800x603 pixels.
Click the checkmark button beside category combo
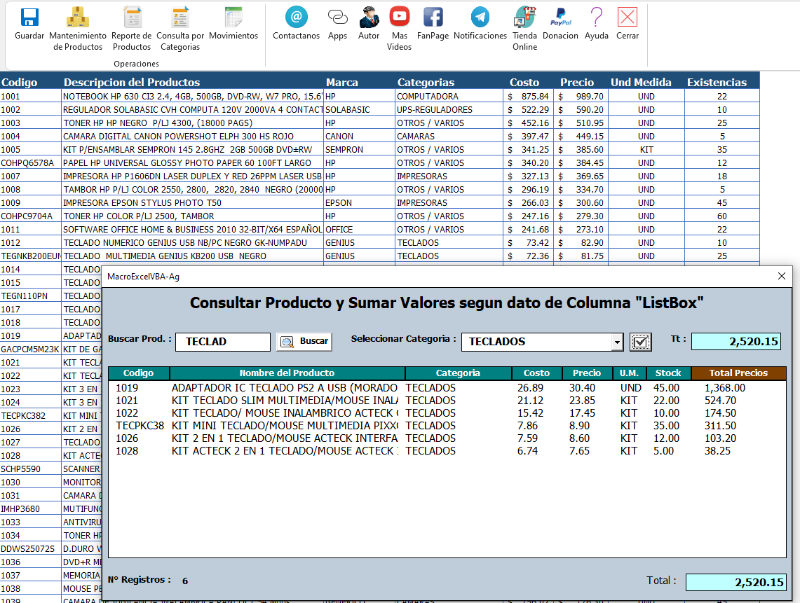point(640,342)
